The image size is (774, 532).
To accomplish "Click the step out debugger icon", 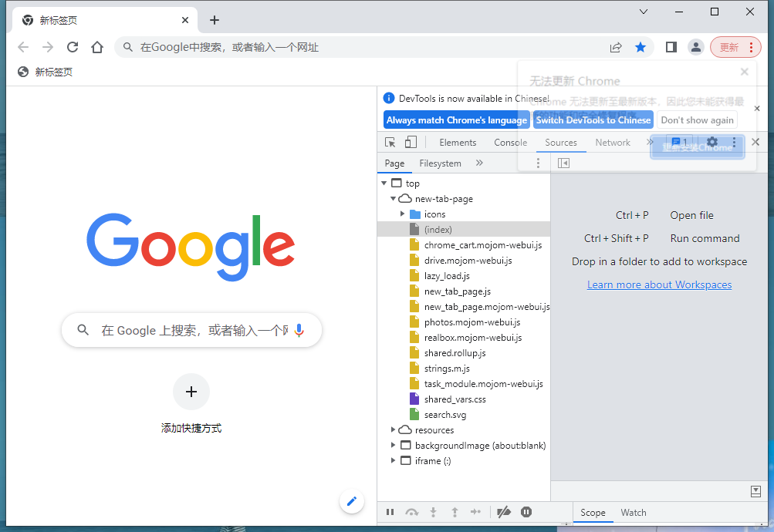I will click(455, 512).
